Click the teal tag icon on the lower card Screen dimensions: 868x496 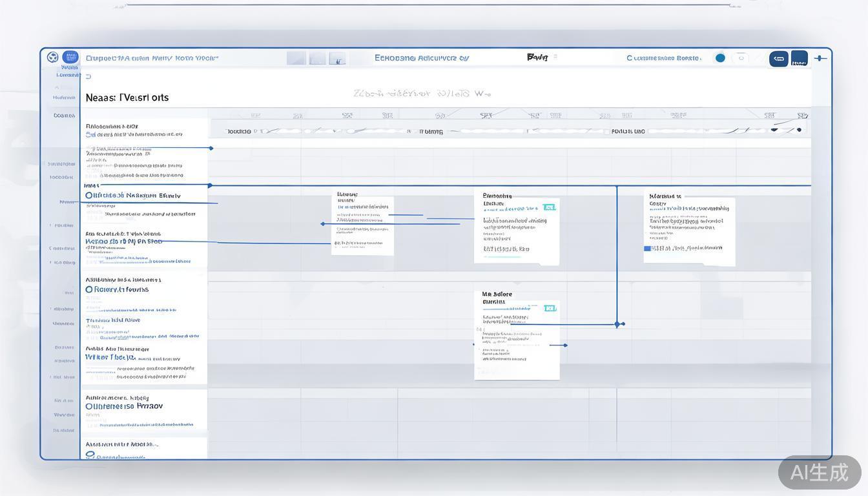(x=550, y=308)
